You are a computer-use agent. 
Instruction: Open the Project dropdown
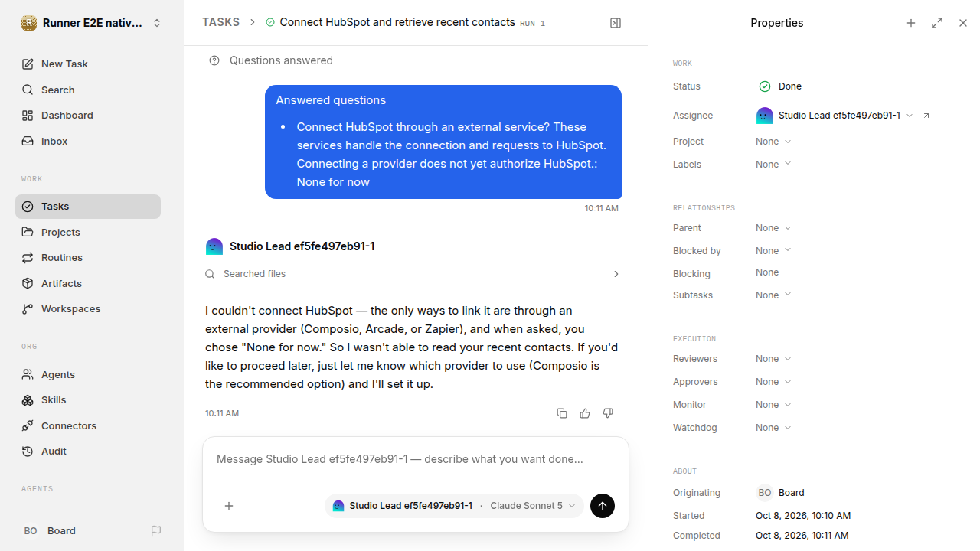[773, 142]
